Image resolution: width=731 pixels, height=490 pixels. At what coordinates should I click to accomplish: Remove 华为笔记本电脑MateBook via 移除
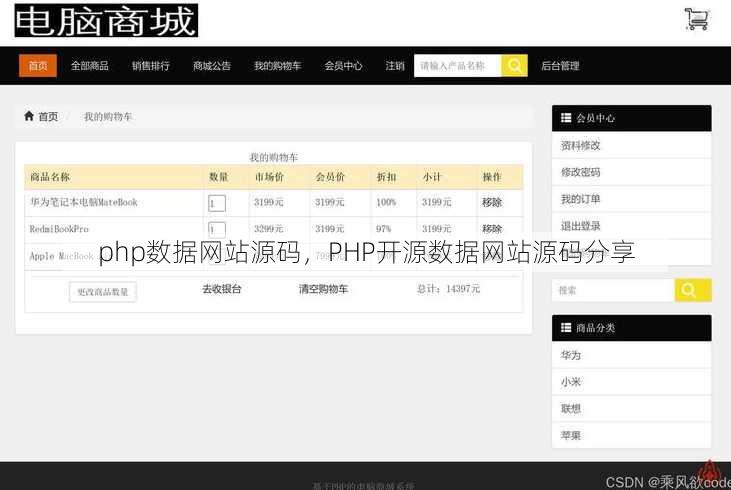click(x=492, y=202)
